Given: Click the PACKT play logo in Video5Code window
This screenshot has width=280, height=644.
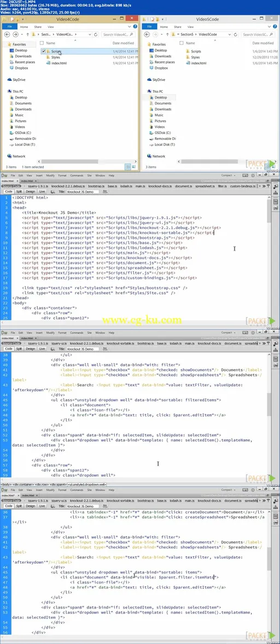Looking at the screenshot, I should click(261, 165).
